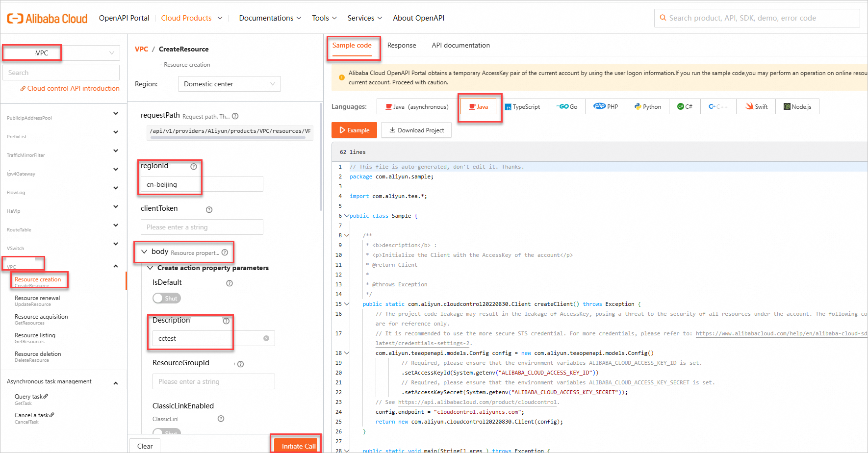Click the help icon beside body Resource properties
The width and height of the screenshot is (868, 453).
pos(225,252)
